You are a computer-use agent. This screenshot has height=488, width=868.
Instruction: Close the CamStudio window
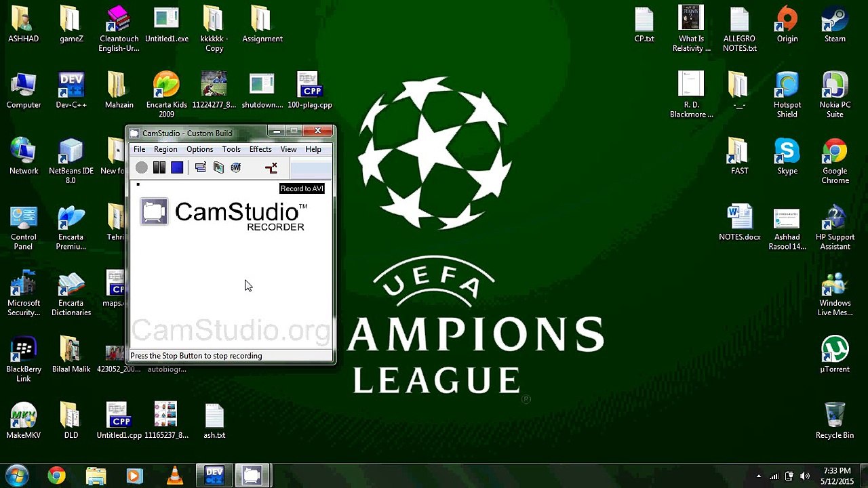317,131
